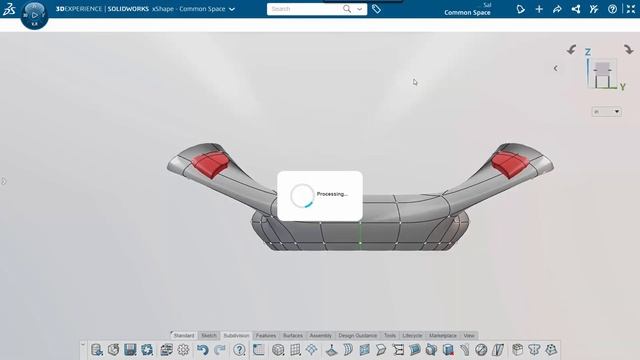Select the Subdivision tab
Image resolution: width=640 pixels, height=360 pixels.
[236, 336]
